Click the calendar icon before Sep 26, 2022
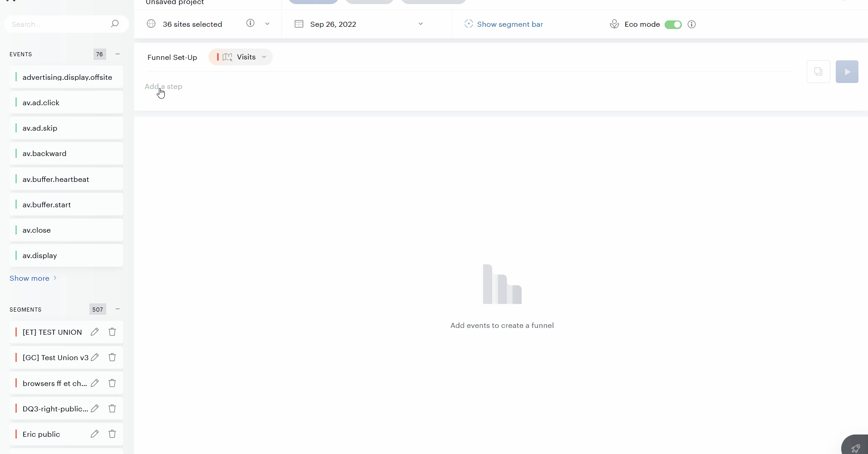Image resolution: width=868 pixels, height=454 pixels. (299, 24)
